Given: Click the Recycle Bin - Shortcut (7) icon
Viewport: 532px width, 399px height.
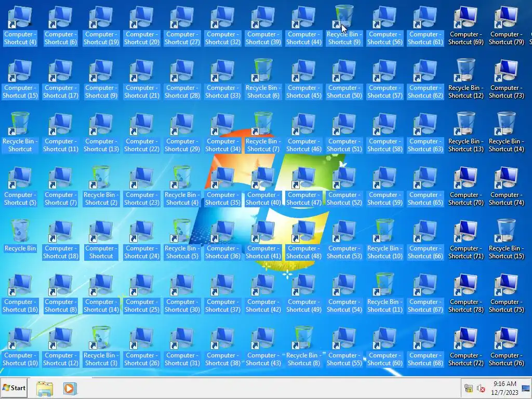Looking at the screenshot, I should (x=263, y=133).
